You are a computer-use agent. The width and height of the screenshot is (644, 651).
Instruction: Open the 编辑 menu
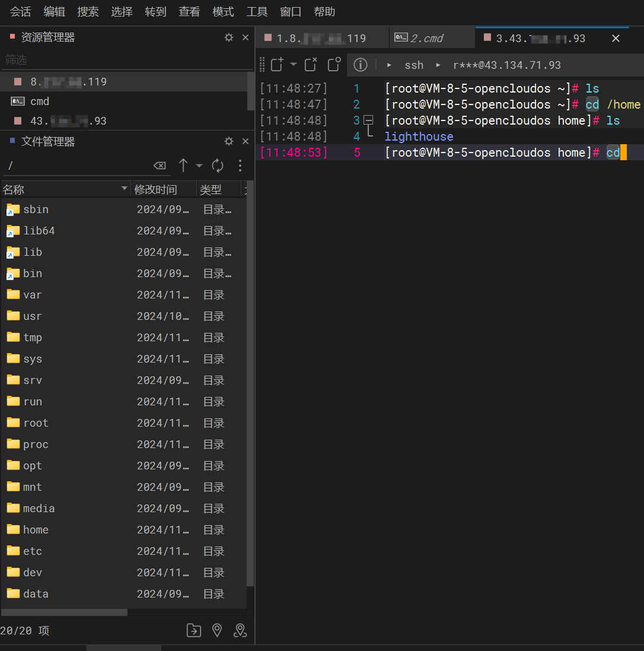[x=54, y=12]
